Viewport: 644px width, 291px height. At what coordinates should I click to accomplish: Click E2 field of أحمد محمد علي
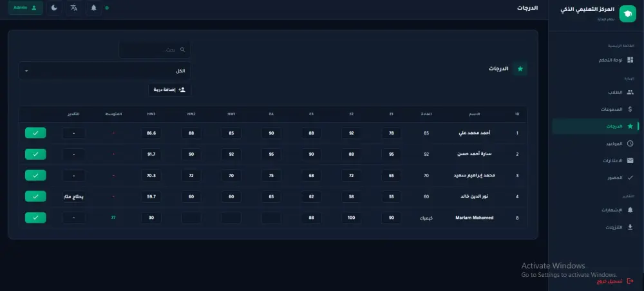tap(351, 133)
